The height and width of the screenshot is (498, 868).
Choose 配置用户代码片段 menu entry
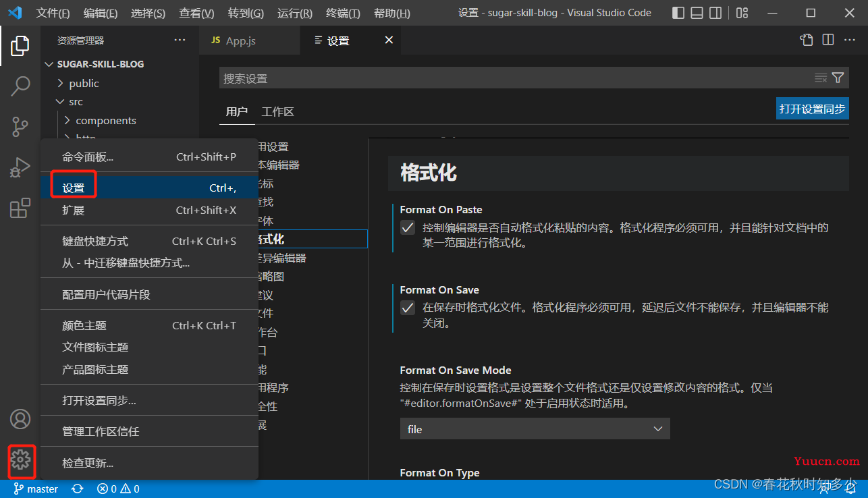coord(149,294)
